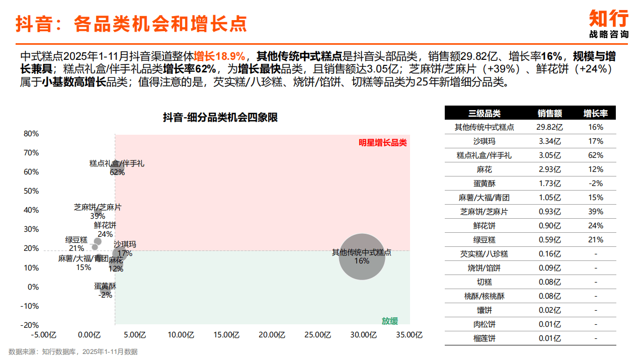Click the slide title 抖音：各品类机会和增长点

(x=131, y=24)
